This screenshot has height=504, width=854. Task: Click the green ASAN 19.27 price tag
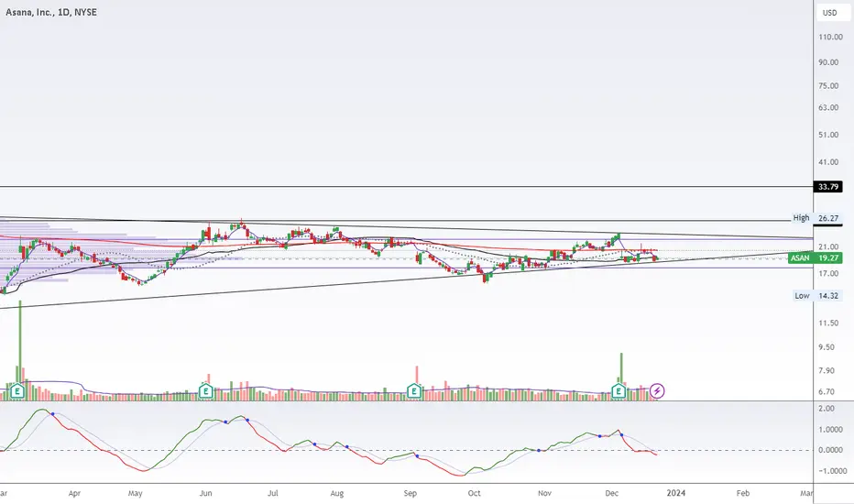pyautogui.click(x=816, y=257)
